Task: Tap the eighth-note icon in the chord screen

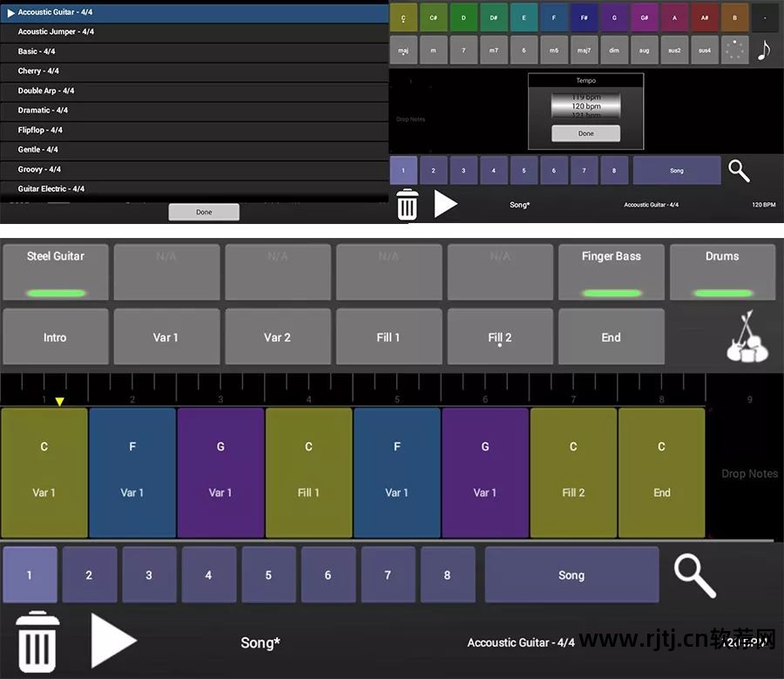Action: (x=764, y=50)
